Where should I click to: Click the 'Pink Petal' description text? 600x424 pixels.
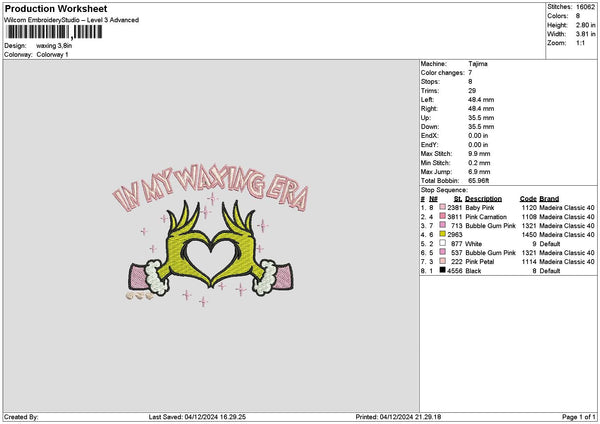pyautogui.click(x=479, y=261)
